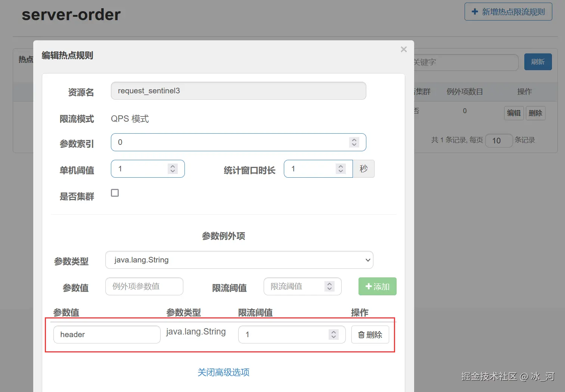The image size is (565, 392).
Task: Toggle the 是否集群 checkbox
Action: coord(115,193)
